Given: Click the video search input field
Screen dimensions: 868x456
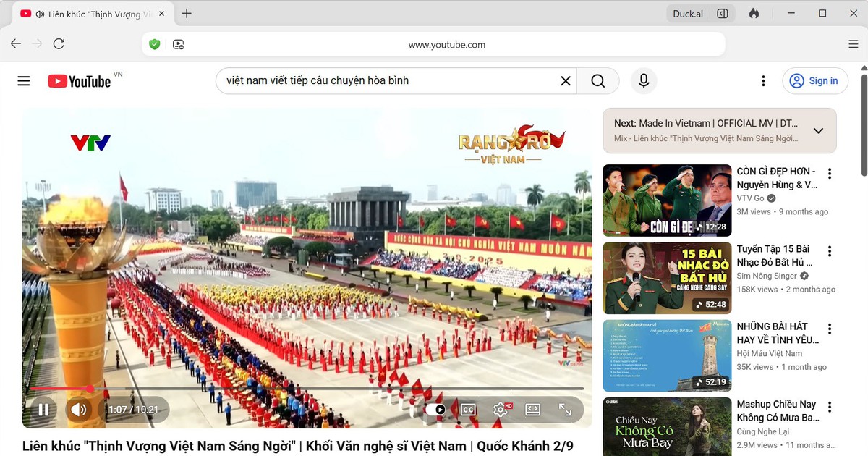Looking at the screenshot, I should click(389, 81).
